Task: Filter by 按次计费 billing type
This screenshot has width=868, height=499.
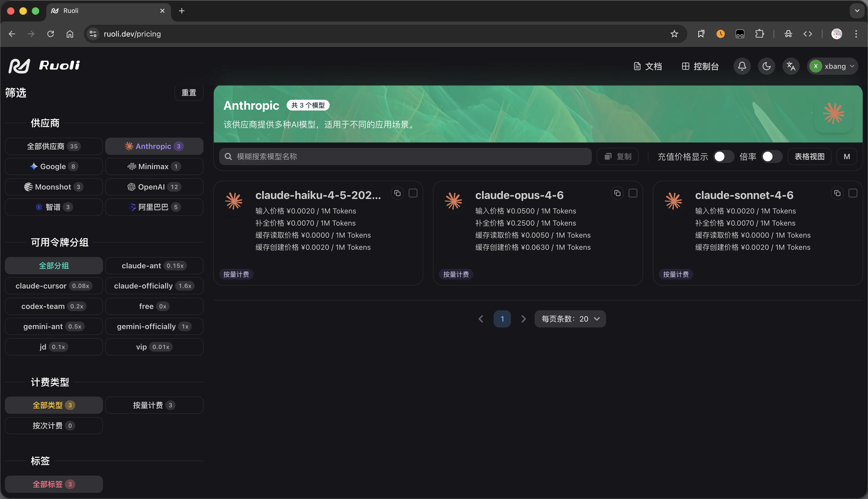Action: (x=54, y=426)
